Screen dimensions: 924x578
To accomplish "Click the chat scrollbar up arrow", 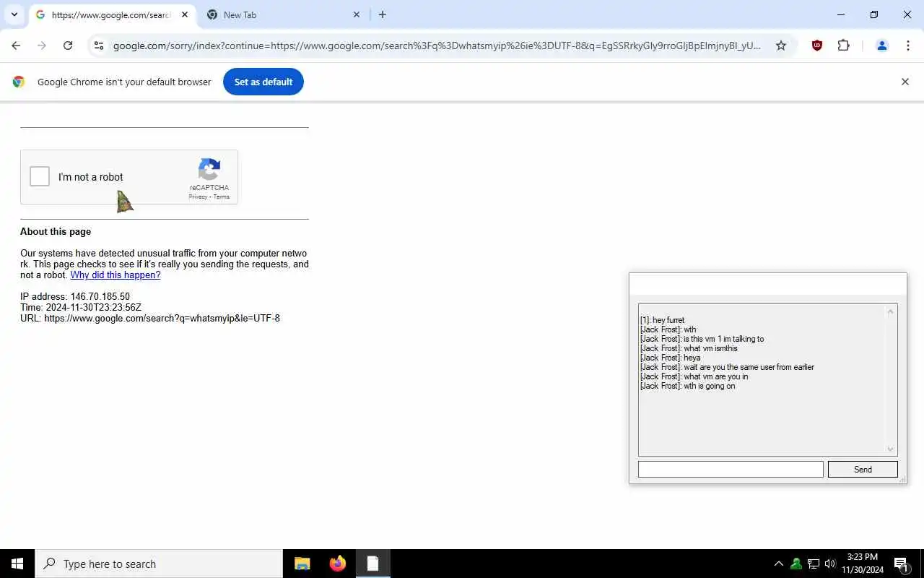I will pyautogui.click(x=890, y=311).
